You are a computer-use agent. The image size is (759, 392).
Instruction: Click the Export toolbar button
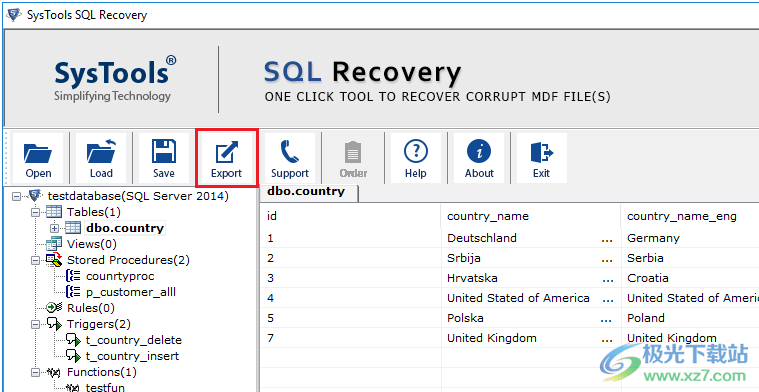[x=227, y=158]
